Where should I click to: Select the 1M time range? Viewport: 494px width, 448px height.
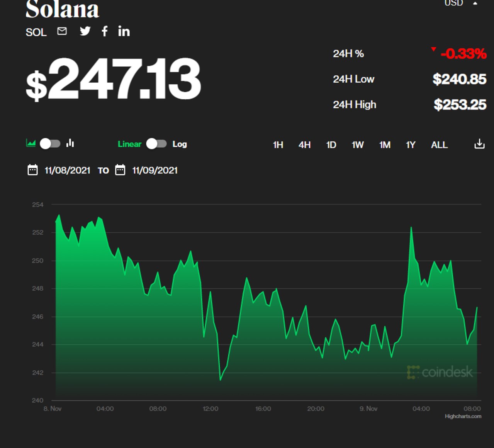point(385,145)
